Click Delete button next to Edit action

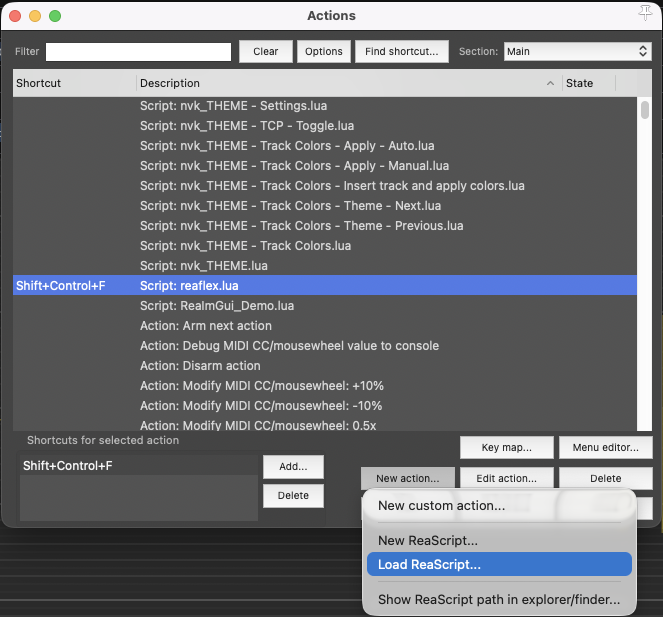(x=605, y=478)
